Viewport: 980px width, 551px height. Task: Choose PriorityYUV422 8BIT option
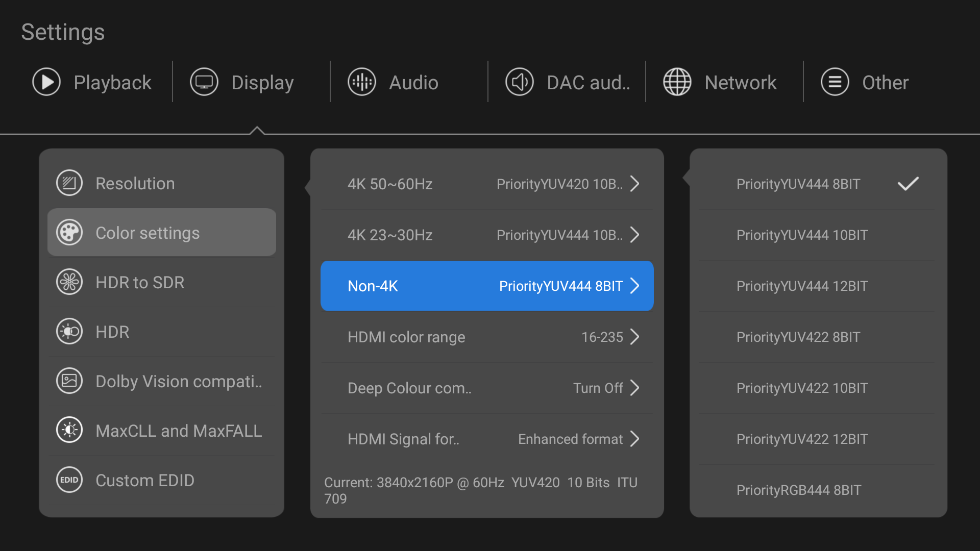point(817,337)
